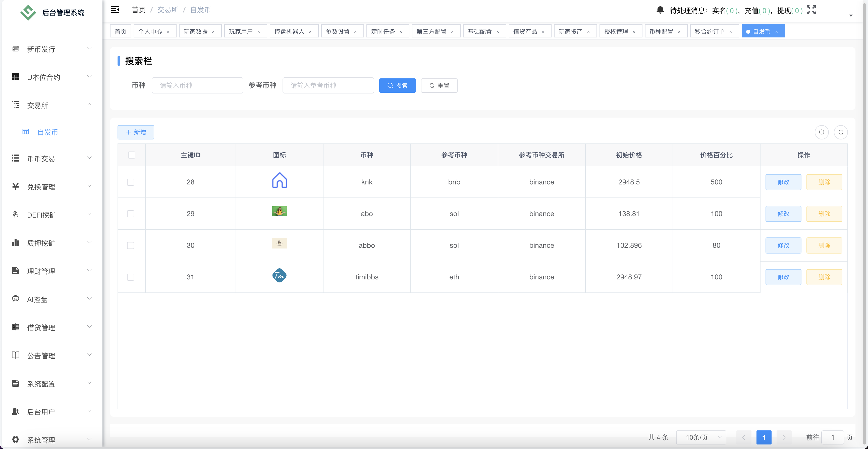Select the AI控盘 sidebar icon
Image resolution: width=868 pixels, height=449 pixels.
click(x=16, y=299)
